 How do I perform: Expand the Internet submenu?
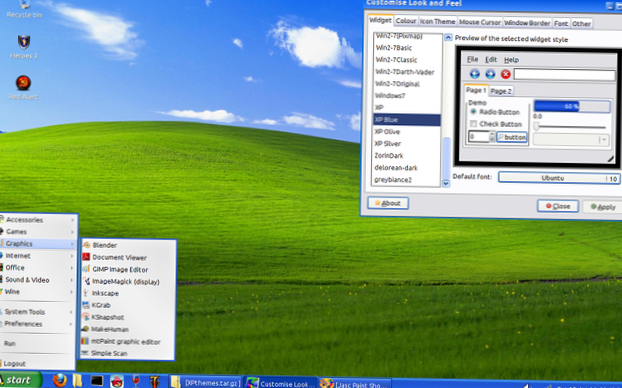tap(38, 255)
